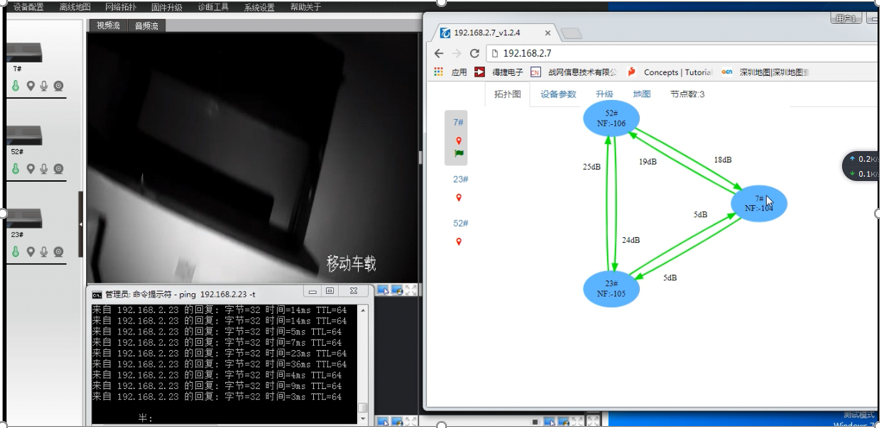Viewport: 880px width, 428px height.
Task: Open the Concepts | Tutorial bookmark
Action: pyautogui.click(x=670, y=72)
